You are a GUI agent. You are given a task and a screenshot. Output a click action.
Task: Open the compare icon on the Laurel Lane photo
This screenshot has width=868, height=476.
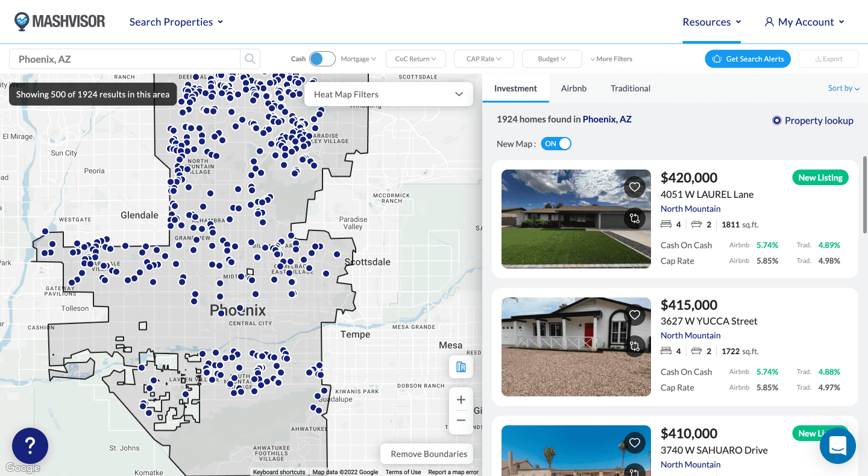635,218
